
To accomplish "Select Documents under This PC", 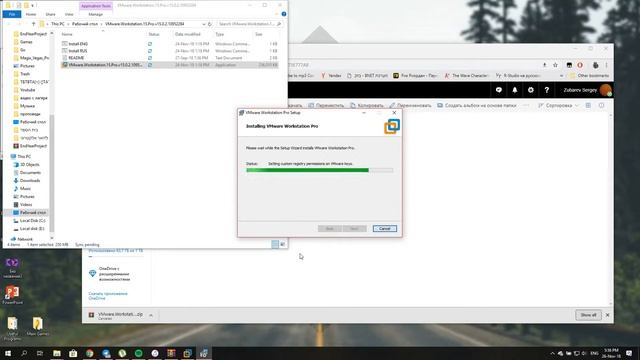I will [x=30, y=173].
